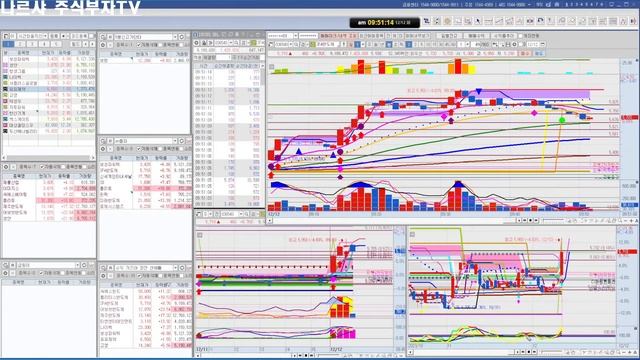Screen dimensions: 640x360
Task: Click the magnifier icon in top toolbar
Action: click(561, 21)
